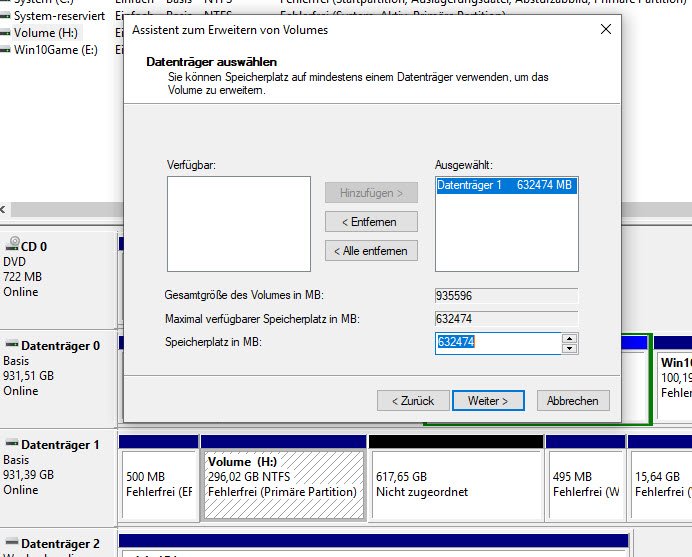Select the Datenträger 2 disk header
692x557 pixels.
[58, 543]
